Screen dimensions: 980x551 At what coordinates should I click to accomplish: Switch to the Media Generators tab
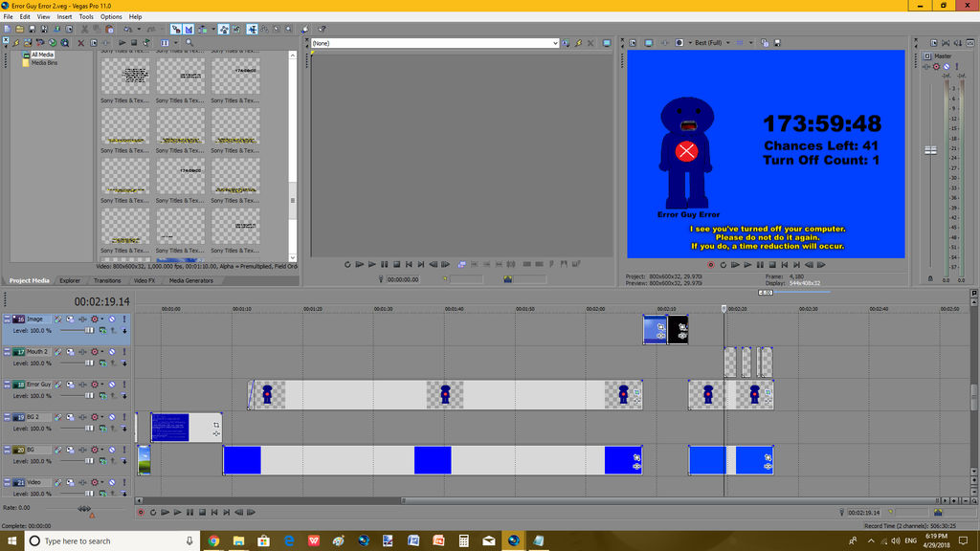pos(191,280)
